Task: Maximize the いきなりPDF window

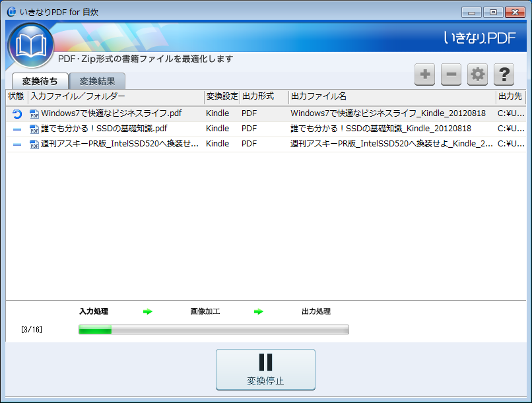Action: coord(493,13)
